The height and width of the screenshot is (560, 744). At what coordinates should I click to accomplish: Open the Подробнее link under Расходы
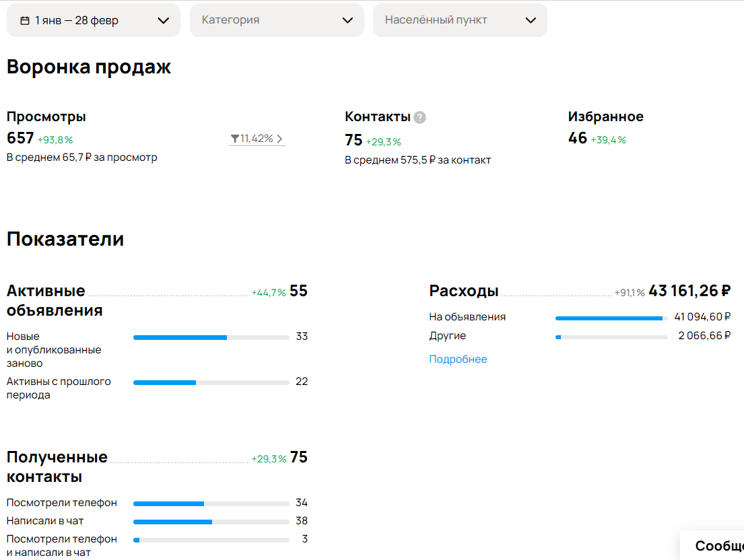click(x=458, y=359)
